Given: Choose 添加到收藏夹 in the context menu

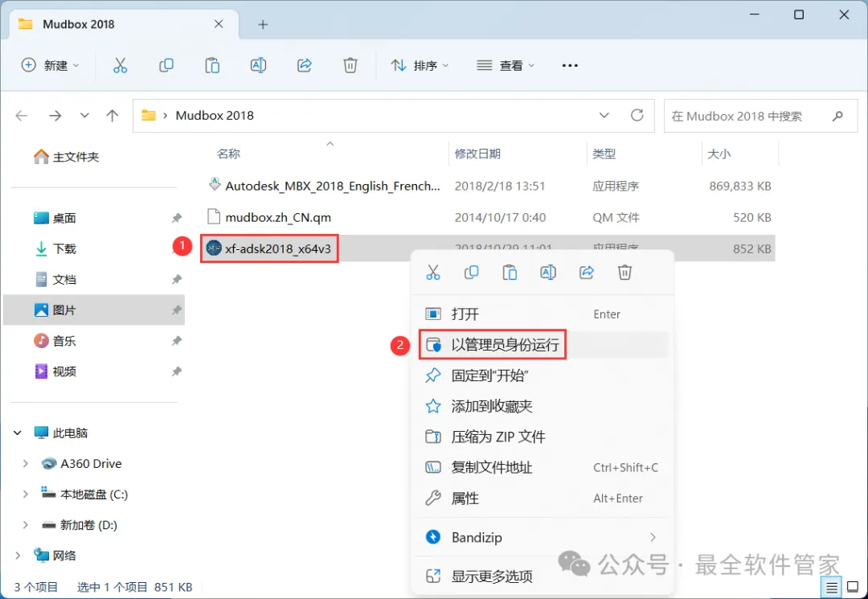Looking at the screenshot, I should click(x=542, y=406).
